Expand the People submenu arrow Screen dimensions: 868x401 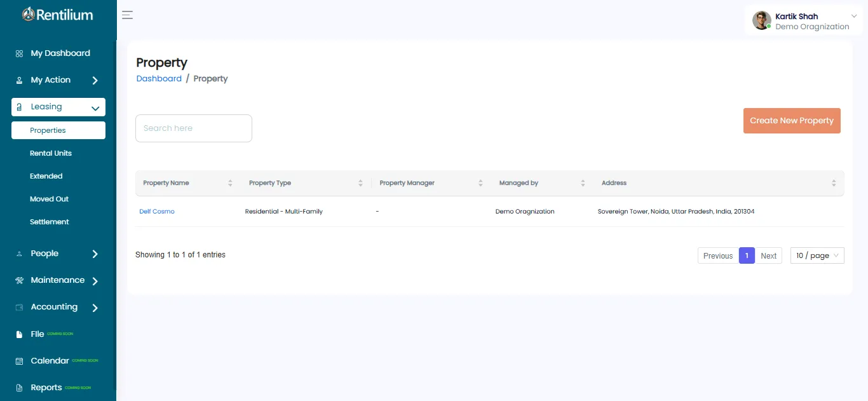pyautogui.click(x=95, y=254)
